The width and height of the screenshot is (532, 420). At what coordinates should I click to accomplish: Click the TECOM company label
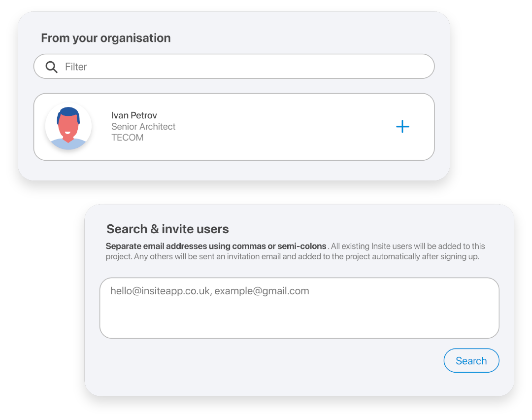click(x=127, y=138)
